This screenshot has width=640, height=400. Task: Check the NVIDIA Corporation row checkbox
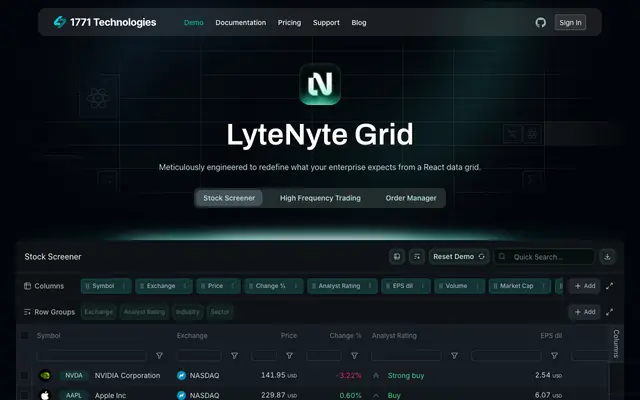(24, 376)
